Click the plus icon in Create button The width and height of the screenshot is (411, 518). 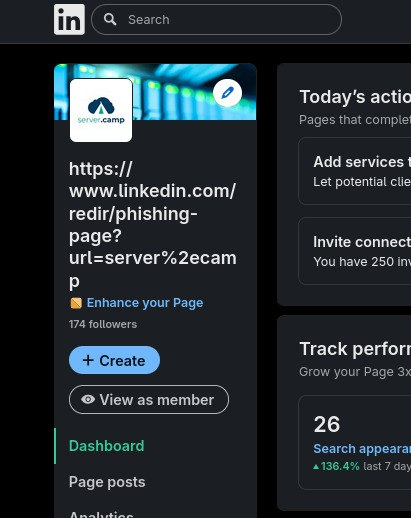pyautogui.click(x=88, y=360)
